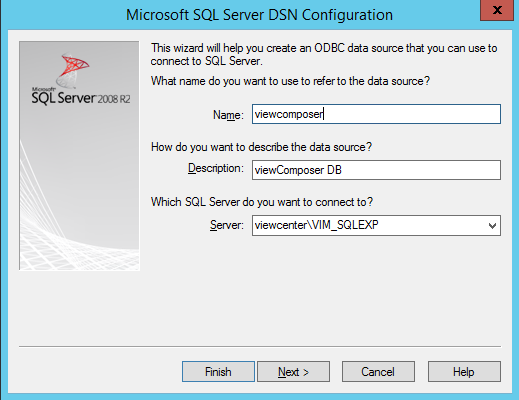
Task: Click "What name do you want" question
Action: pyautogui.click(x=290, y=81)
